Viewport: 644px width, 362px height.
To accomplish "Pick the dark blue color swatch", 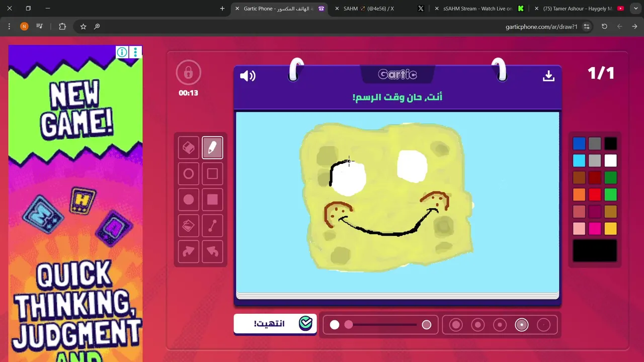I will [x=579, y=144].
